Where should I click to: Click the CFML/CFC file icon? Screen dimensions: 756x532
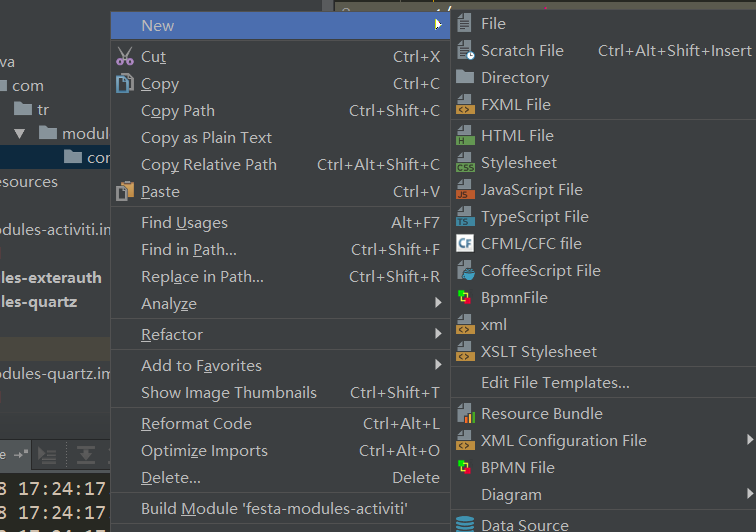click(465, 244)
